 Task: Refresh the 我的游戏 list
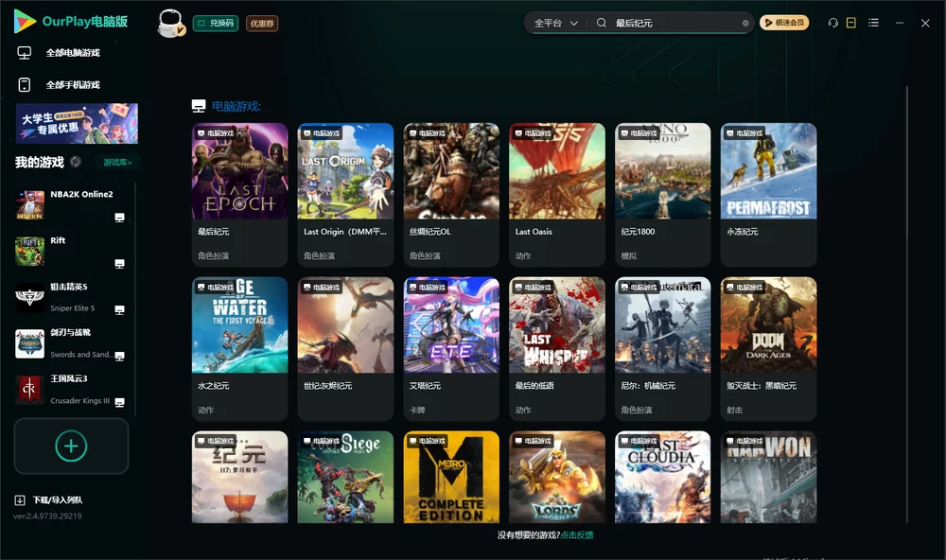click(76, 162)
